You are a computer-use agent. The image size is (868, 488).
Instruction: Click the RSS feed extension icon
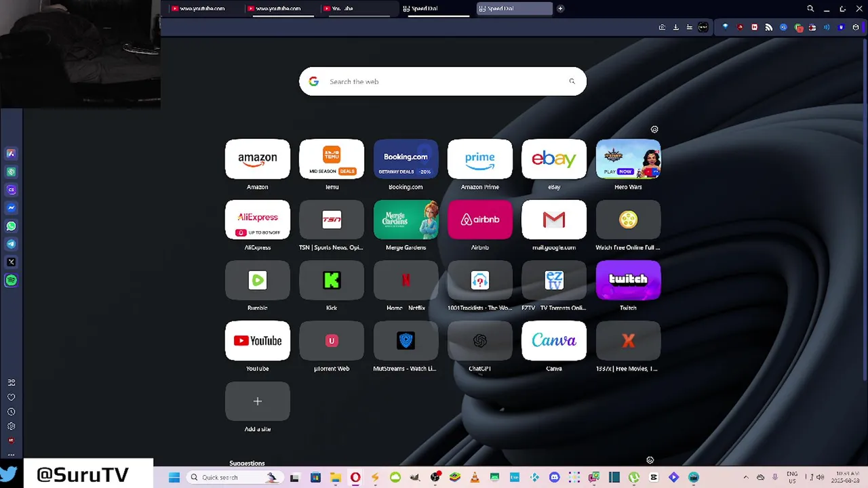[x=768, y=27]
